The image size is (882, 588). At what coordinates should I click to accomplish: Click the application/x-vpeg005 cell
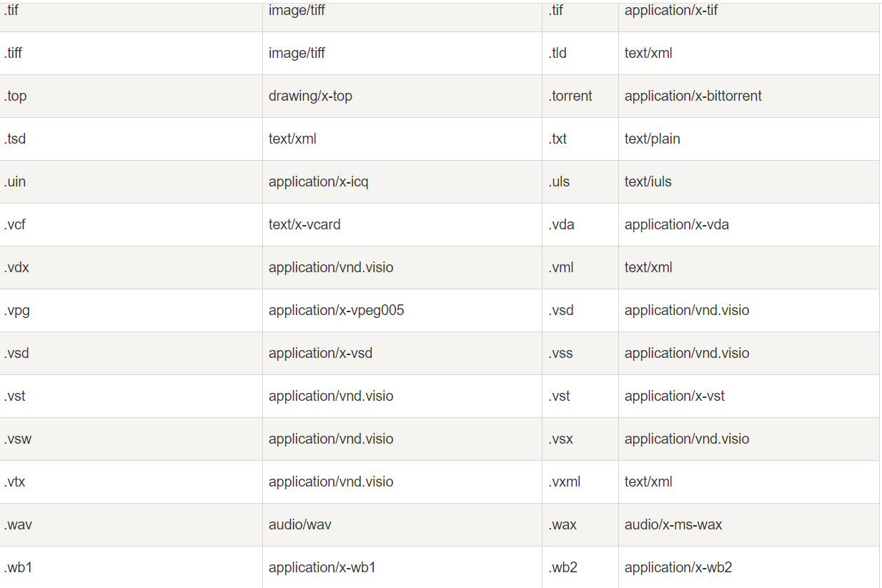pos(402,310)
